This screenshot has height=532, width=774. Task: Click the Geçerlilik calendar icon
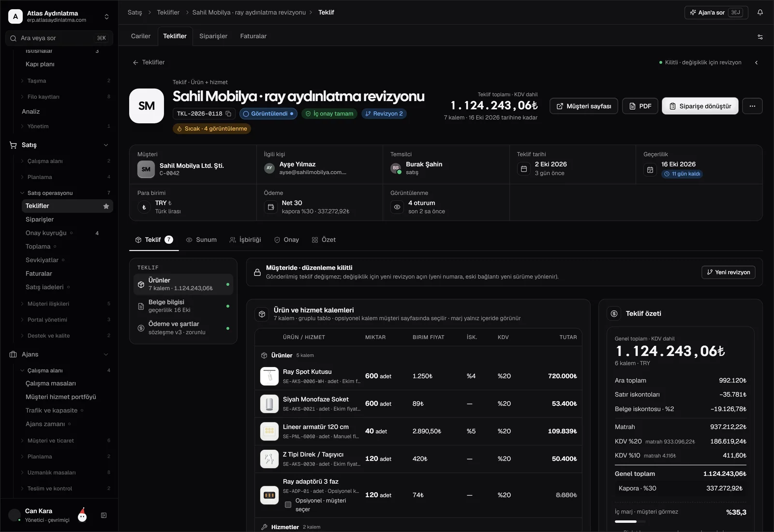point(650,170)
